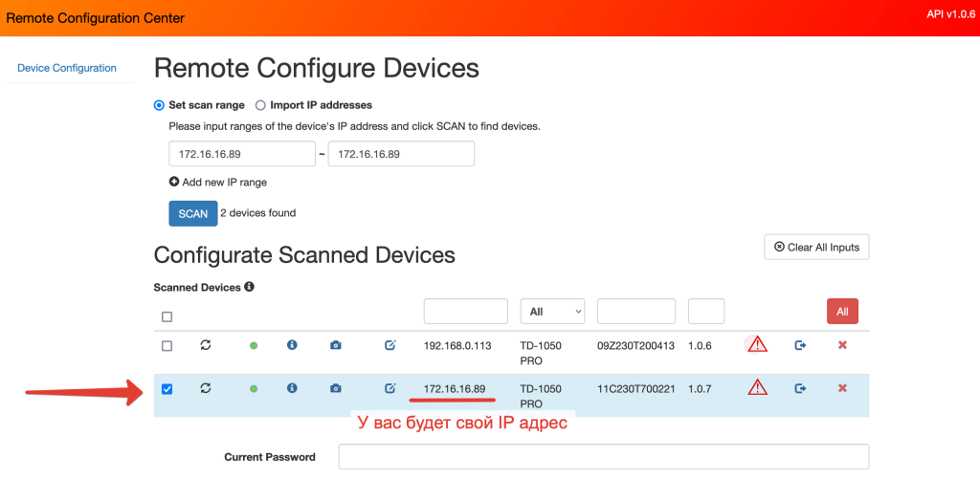Click serial number 09Z230T200413
Viewport: 980px width, 480px height.
[x=636, y=345]
